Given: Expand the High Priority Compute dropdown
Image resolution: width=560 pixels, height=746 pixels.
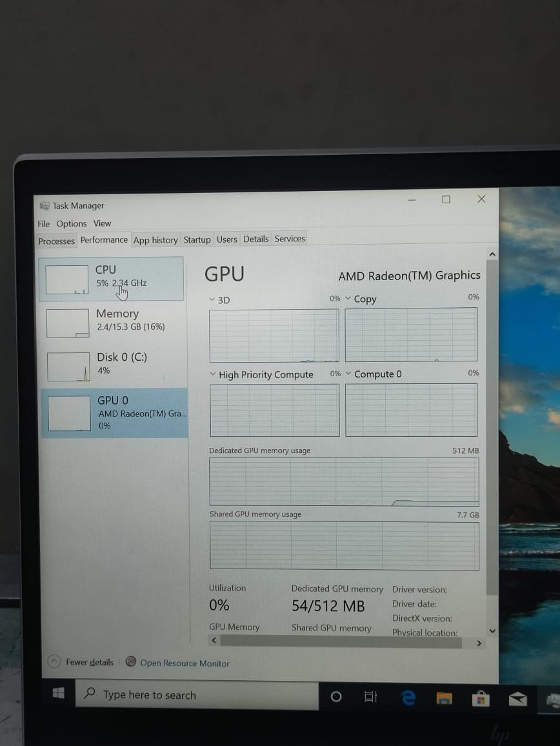Looking at the screenshot, I should (x=212, y=374).
